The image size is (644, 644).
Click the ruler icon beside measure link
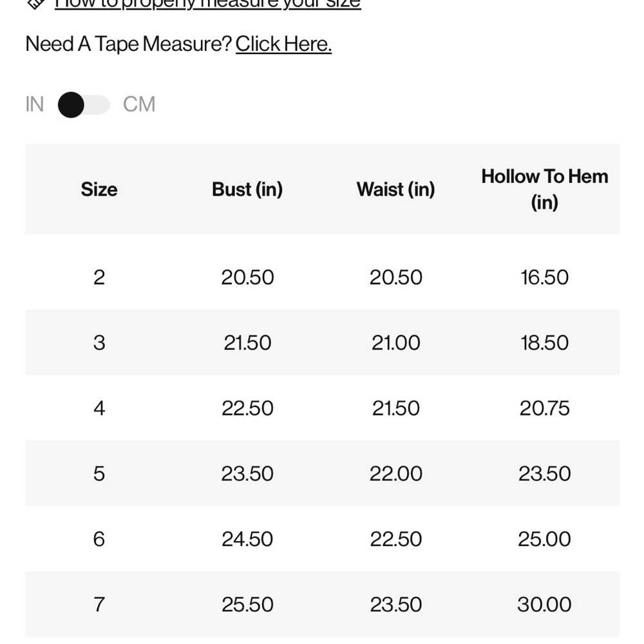coord(35,4)
